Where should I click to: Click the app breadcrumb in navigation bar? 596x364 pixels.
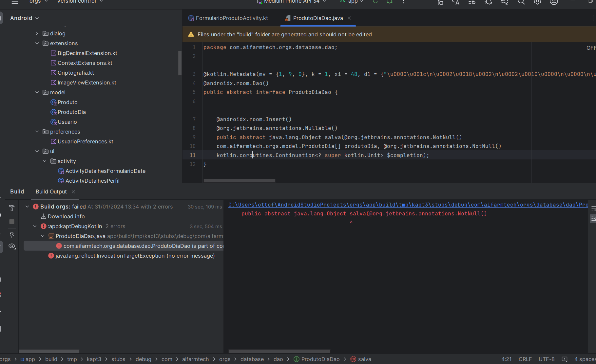[28, 359]
